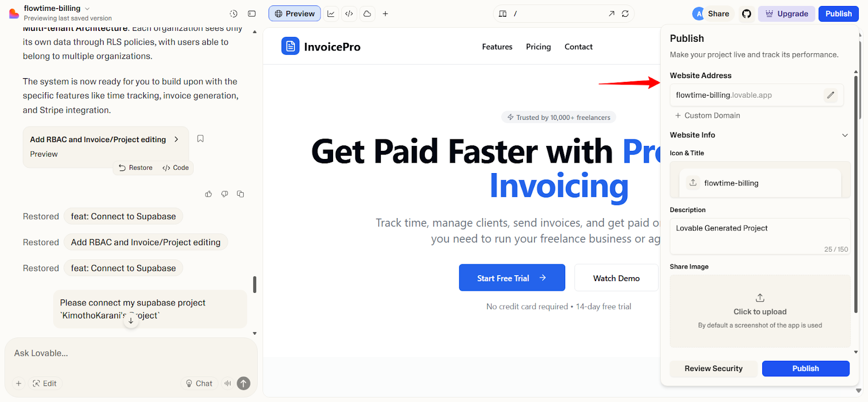Thumbs up the assistant response
Screen dimensions: 868x402
pos(208,194)
